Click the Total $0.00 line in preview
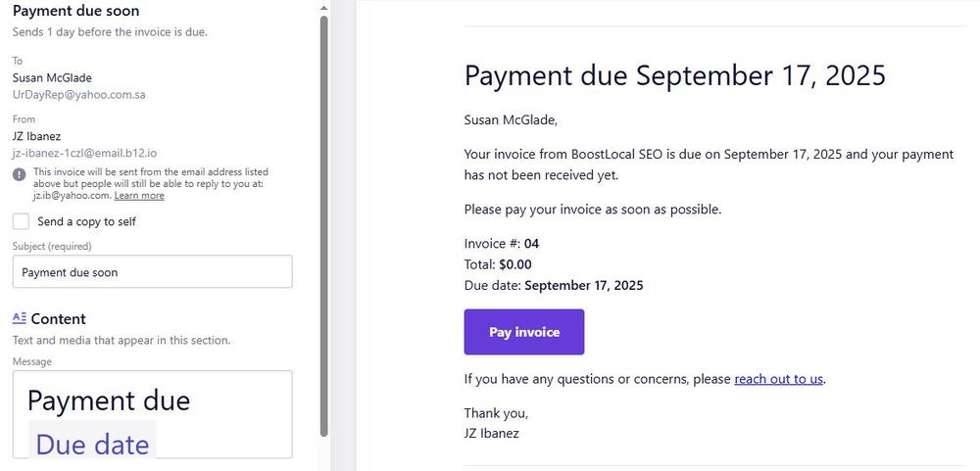Screen dimensions: 980x471 pyautogui.click(x=498, y=264)
